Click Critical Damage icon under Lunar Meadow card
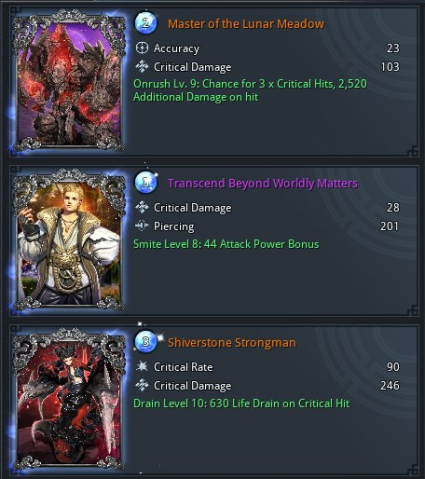The height and width of the screenshot is (479, 425). click(142, 67)
